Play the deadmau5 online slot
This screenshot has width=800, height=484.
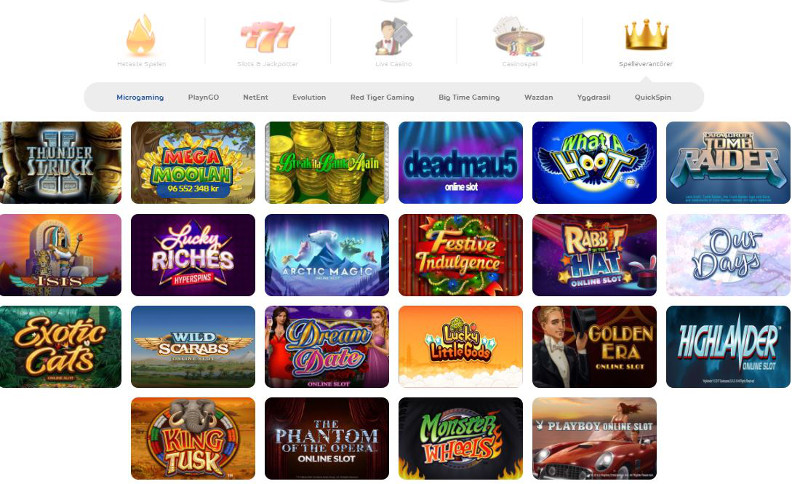(x=461, y=163)
